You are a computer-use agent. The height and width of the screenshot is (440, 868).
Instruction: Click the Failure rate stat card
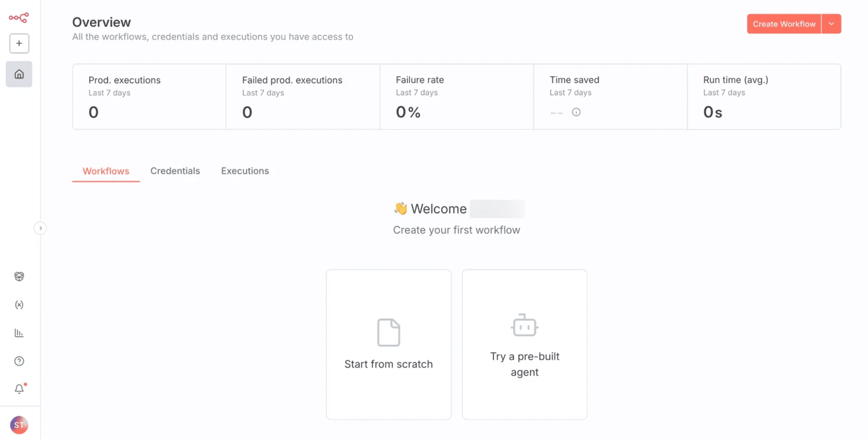pos(456,97)
